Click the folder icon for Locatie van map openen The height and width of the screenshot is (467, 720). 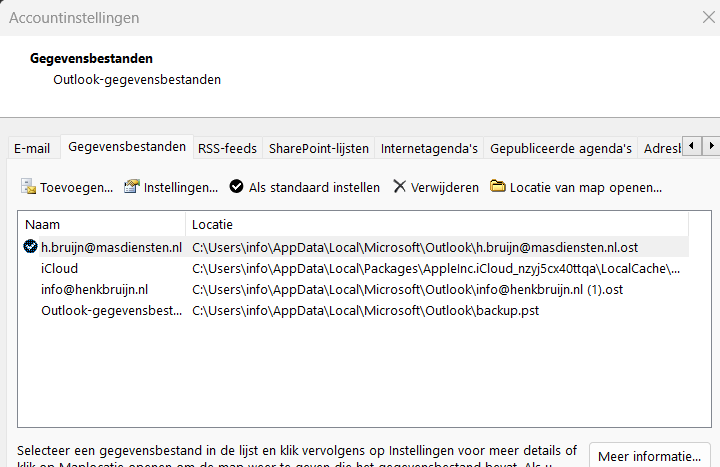point(497,186)
